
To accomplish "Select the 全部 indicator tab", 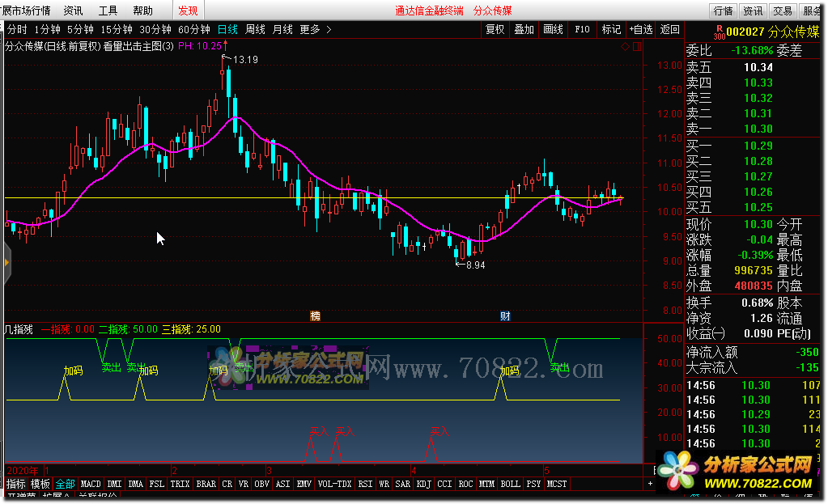I will pyautogui.click(x=66, y=484).
